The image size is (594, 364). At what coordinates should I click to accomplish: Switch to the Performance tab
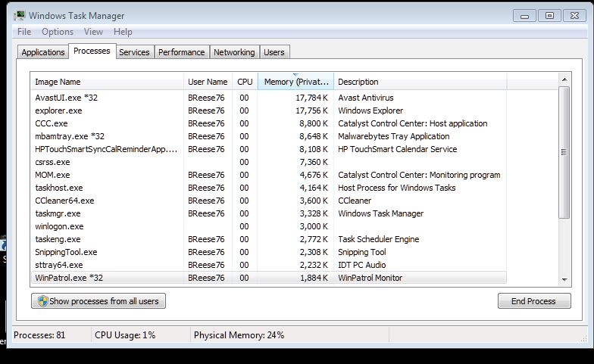point(182,52)
